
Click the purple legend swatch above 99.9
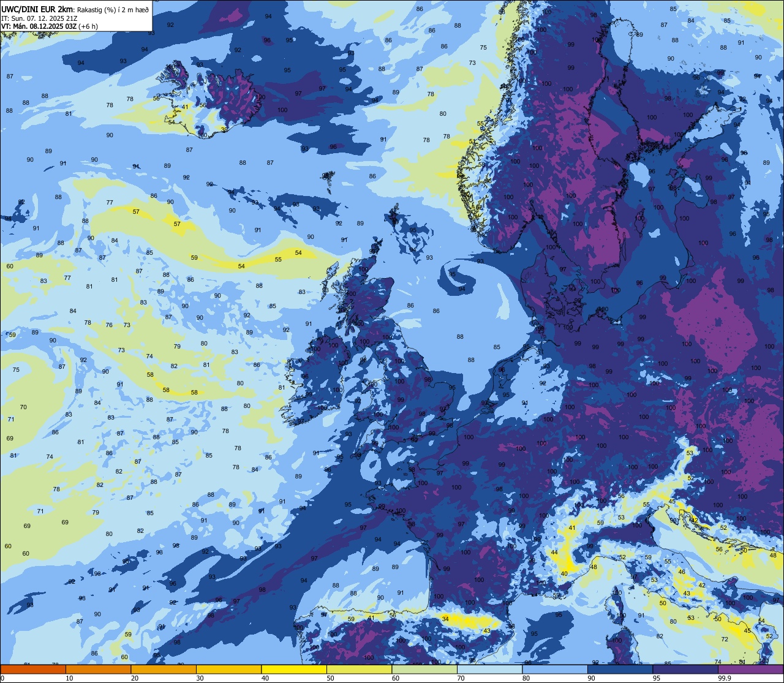pyautogui.click(x=751, y=669)
